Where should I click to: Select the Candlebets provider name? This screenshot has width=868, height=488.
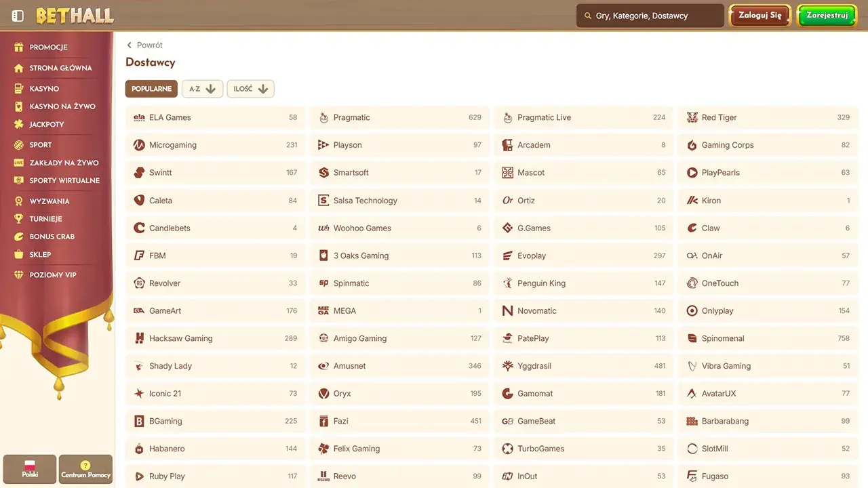pos(170,228)
